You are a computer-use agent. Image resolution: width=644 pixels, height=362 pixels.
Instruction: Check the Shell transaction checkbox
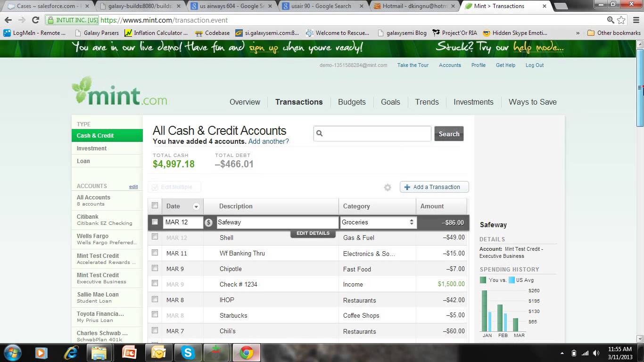tap(155, 237)
